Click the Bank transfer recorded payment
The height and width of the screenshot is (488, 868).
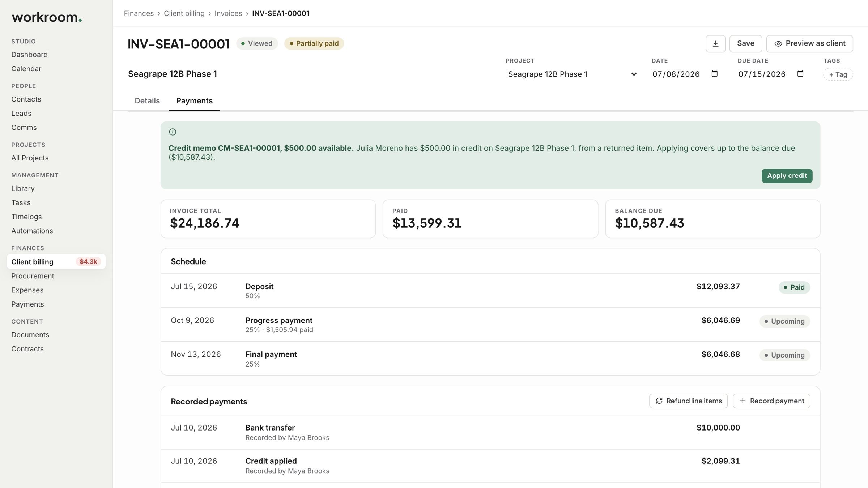click(x=490, y=432)
